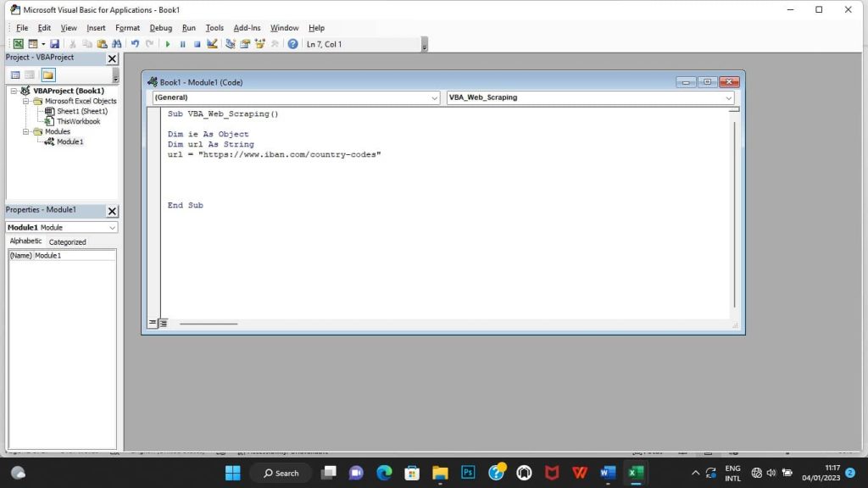This screenshot has width=868, height=488.
Task: Open Visual Basic Help question icon
Action: point(292,44)
